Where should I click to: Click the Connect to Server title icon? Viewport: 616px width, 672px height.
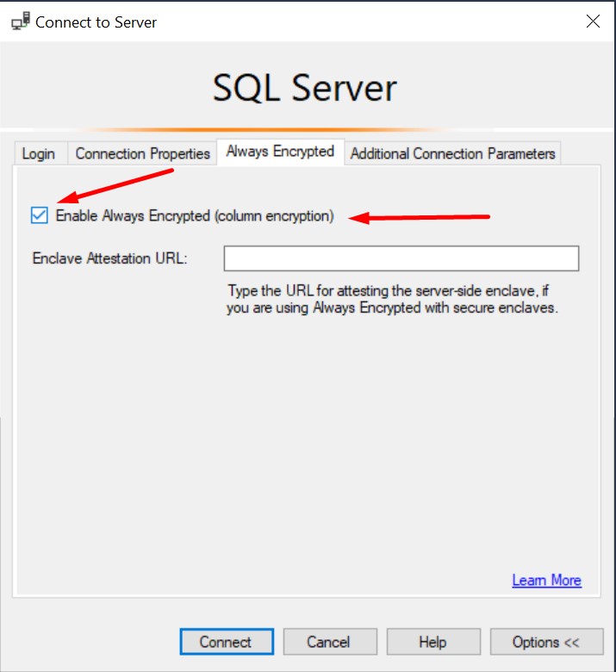coord(21,22)
